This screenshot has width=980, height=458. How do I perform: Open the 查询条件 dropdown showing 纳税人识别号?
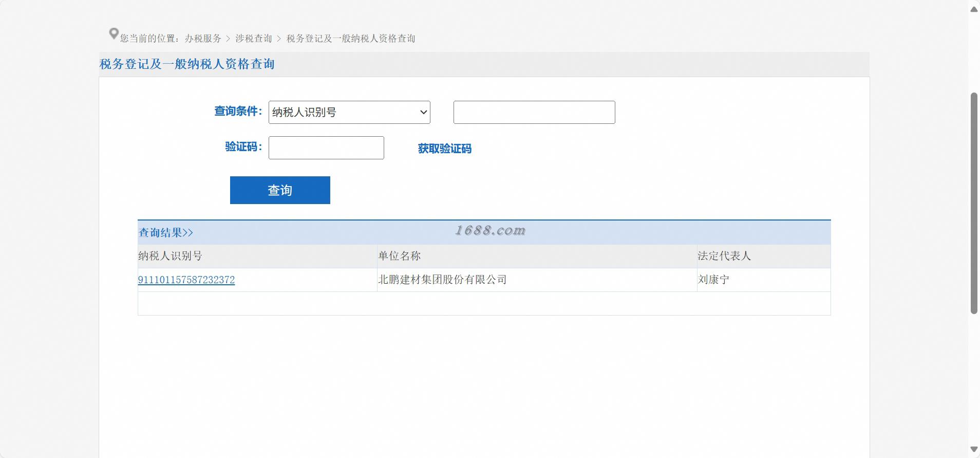[x=349, y=112]
